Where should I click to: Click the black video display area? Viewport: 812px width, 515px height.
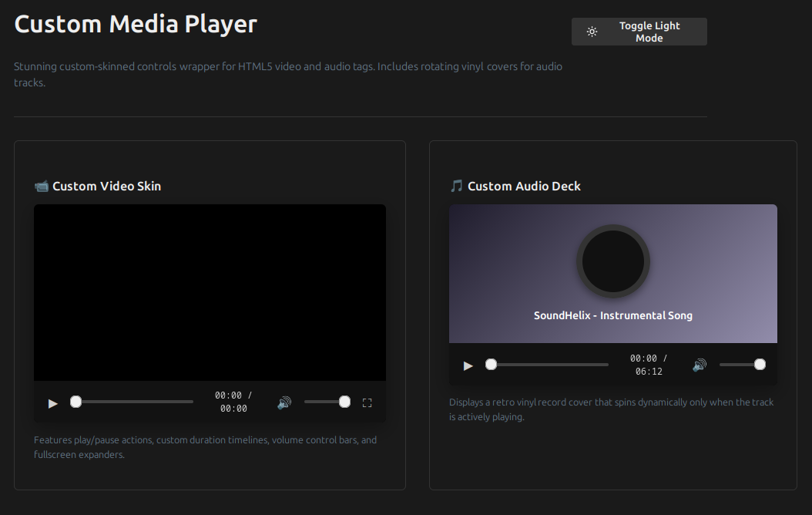click(x=210, y=293)
